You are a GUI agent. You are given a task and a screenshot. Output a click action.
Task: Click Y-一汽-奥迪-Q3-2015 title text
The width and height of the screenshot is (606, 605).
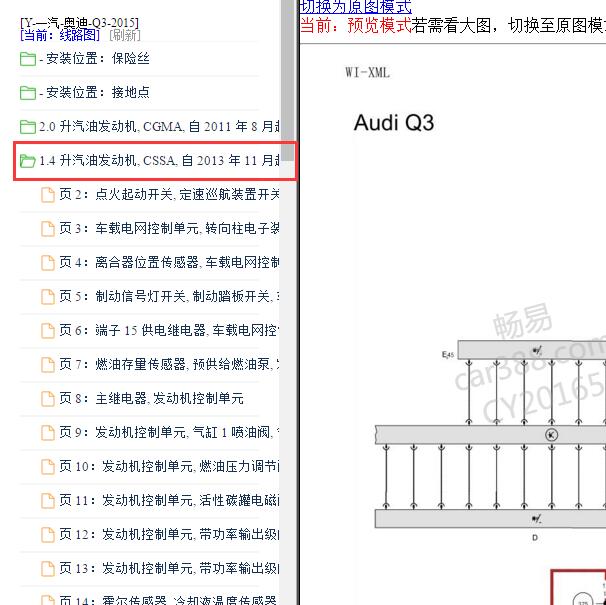tap(80, 23)
